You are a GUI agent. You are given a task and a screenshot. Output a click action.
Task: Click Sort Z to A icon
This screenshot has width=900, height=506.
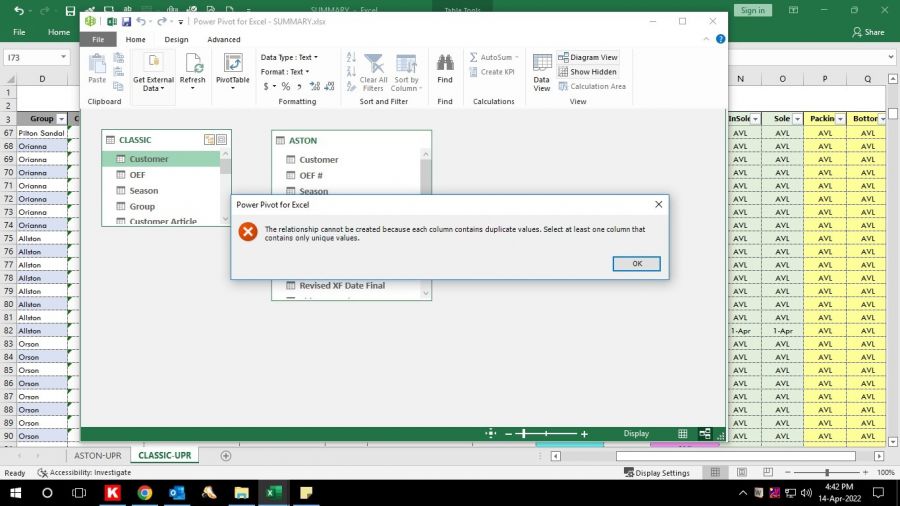point(351,71)
